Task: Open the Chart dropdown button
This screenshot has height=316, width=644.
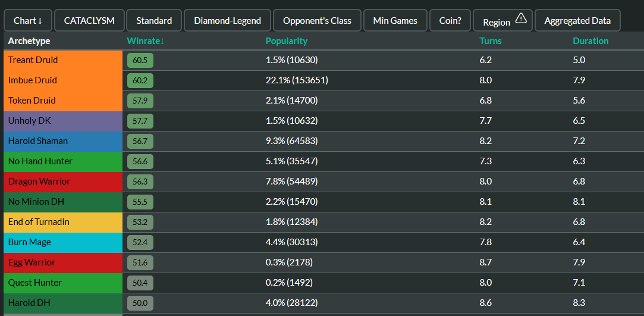Action: [x=28, y=21]
